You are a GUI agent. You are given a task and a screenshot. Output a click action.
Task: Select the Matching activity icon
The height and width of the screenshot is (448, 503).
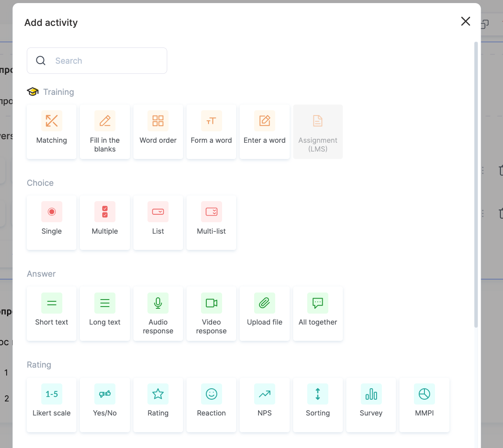52,121
